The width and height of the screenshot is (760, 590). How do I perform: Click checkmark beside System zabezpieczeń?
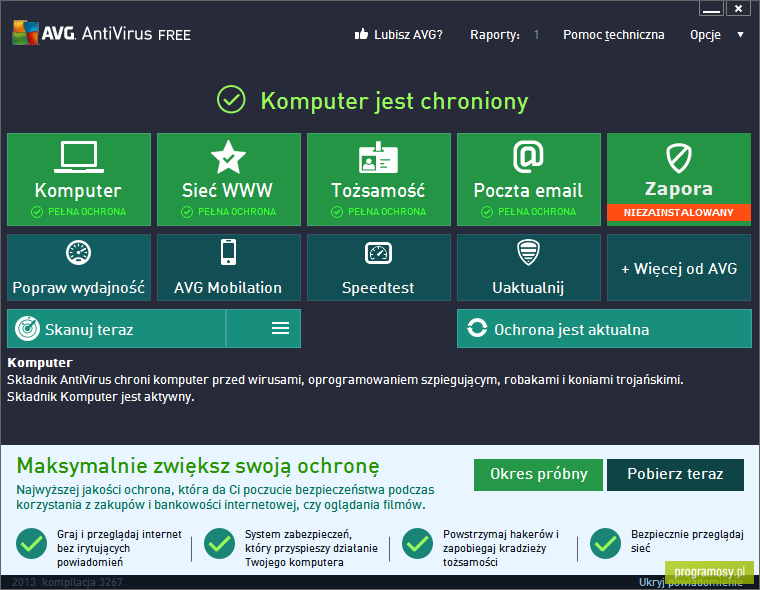tap(220, 543)
